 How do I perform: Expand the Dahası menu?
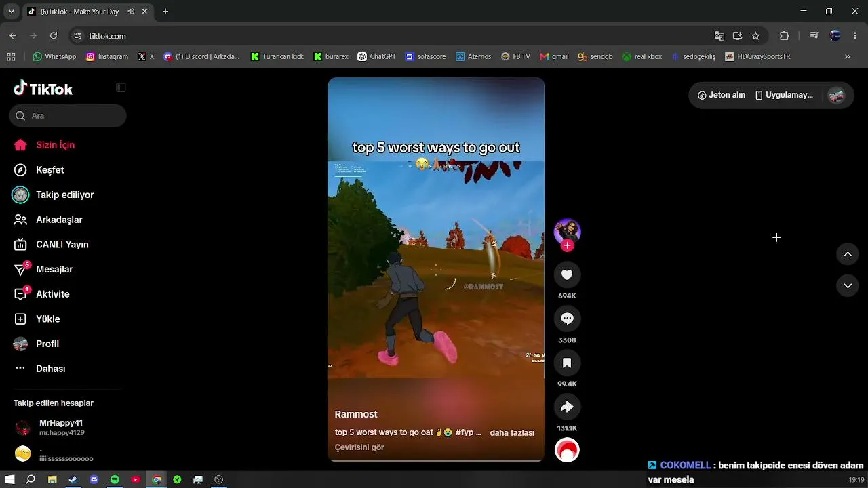(39, 369)
